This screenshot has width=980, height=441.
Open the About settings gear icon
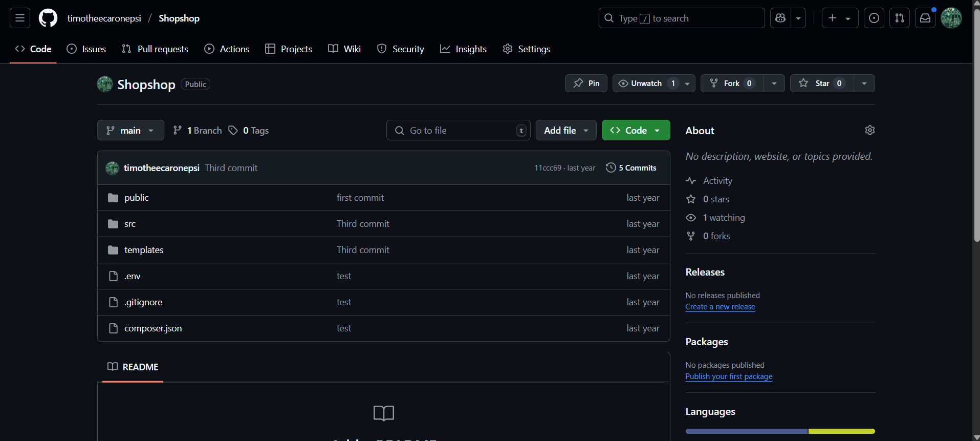[869, 130]
